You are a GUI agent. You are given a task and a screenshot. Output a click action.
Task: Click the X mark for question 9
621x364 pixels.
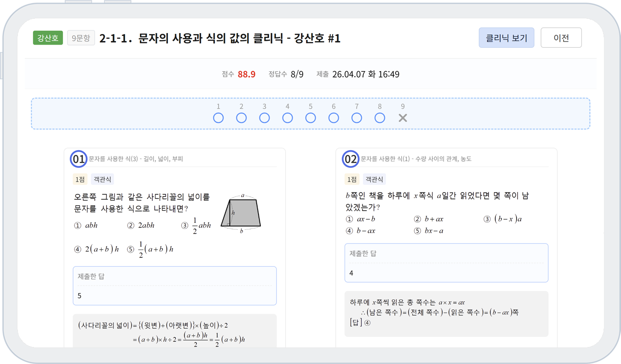(x=402, y=118)
